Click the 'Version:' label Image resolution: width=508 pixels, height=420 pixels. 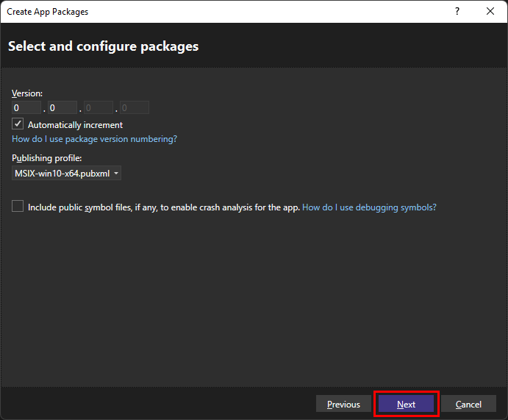(x=27, y=93)
